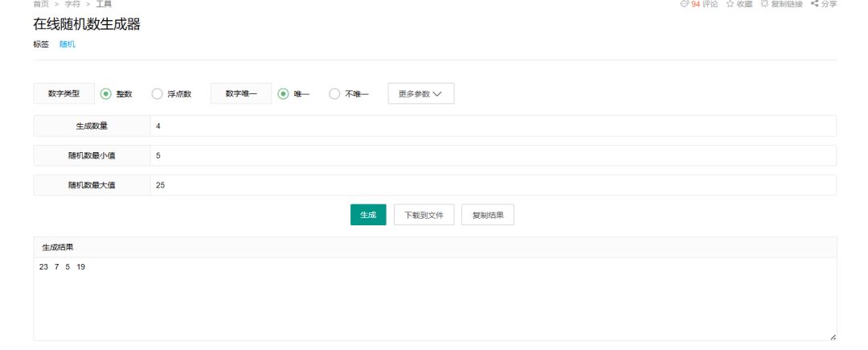This screenshot has height=350, width=868.
Task: Click the 分享 share icon
Action: coord(814,3)
